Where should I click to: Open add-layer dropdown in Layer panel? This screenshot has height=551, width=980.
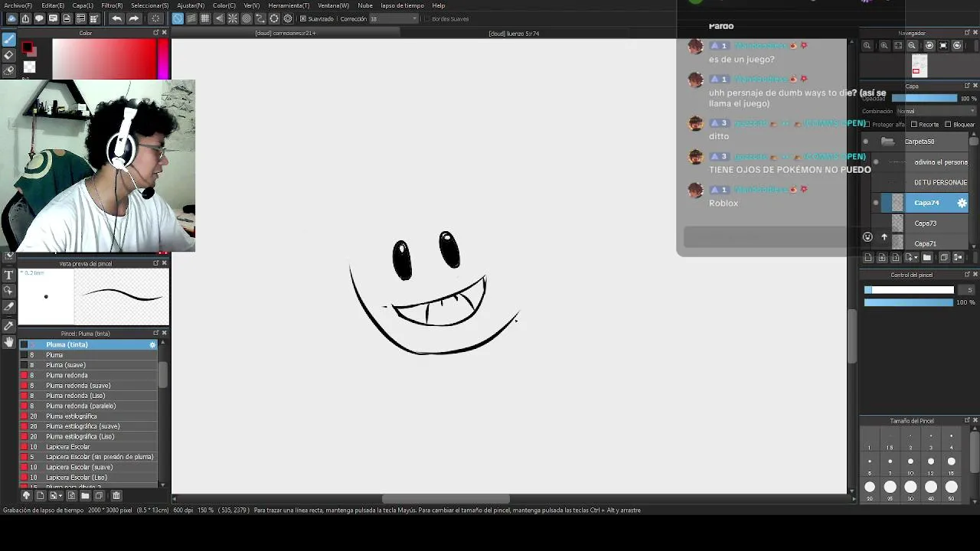[x=912, y=258]
